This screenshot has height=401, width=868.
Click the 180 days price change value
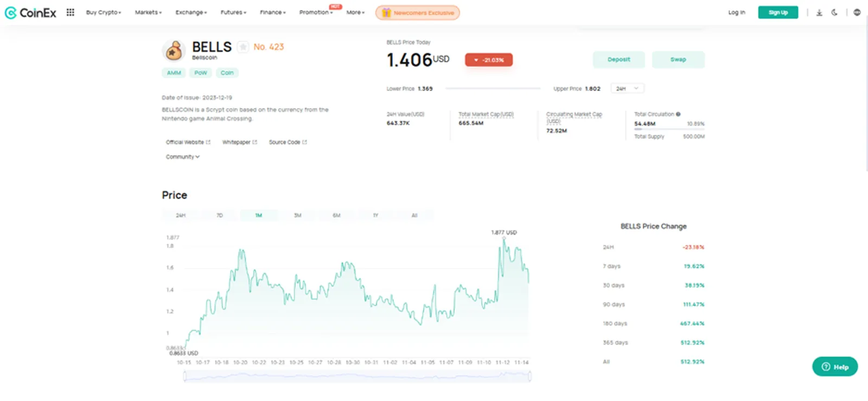click(x=692, y=323)
